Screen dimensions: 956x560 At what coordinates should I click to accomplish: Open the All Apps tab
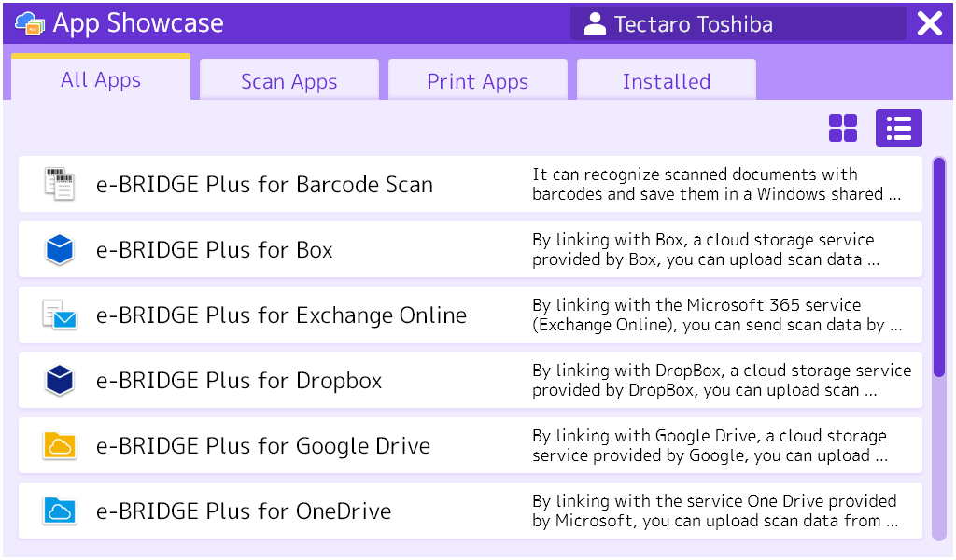point(101,80)
